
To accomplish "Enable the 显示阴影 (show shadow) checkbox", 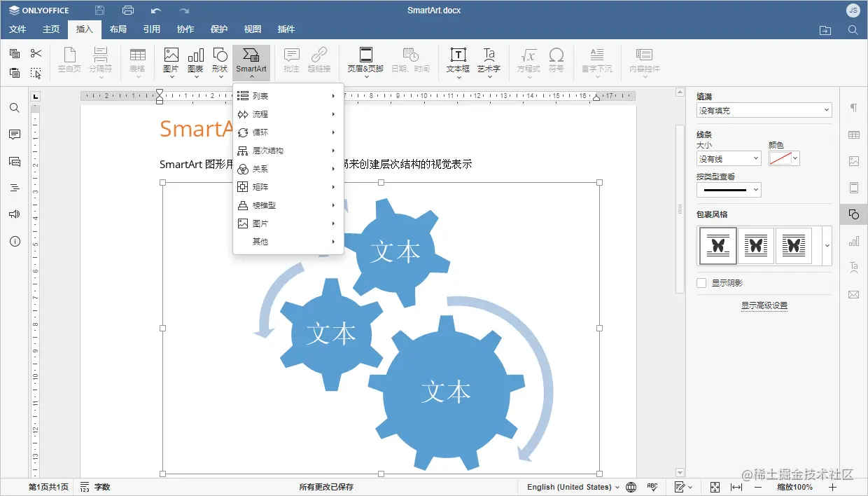I will (700, 282).
